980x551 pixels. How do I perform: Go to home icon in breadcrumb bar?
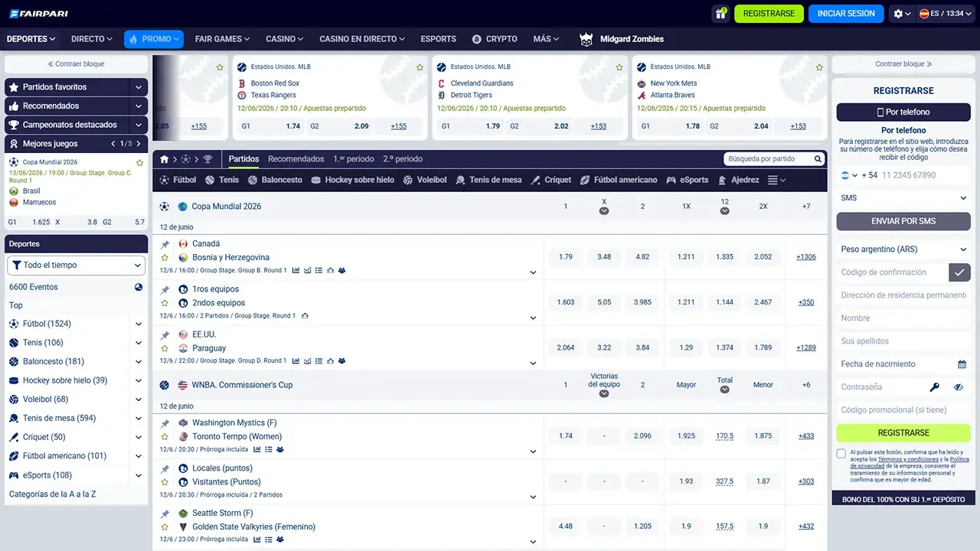(164, 159)
